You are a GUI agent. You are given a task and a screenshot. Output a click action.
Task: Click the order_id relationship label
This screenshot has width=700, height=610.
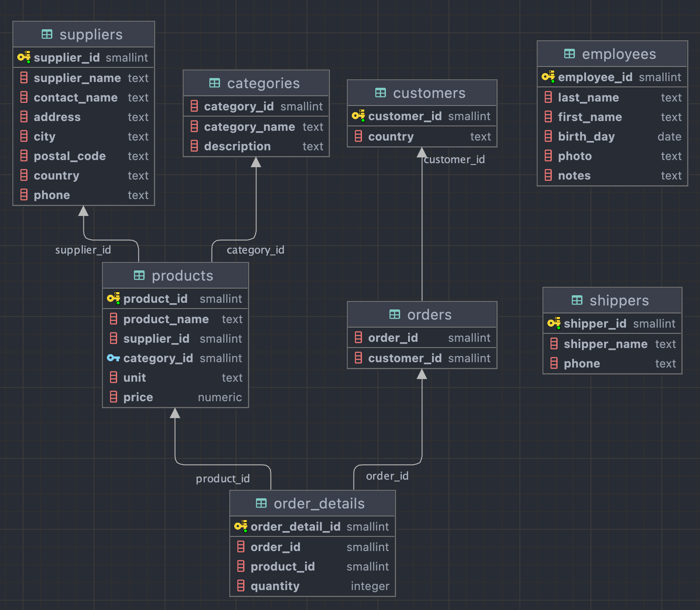tap(387, 476)
